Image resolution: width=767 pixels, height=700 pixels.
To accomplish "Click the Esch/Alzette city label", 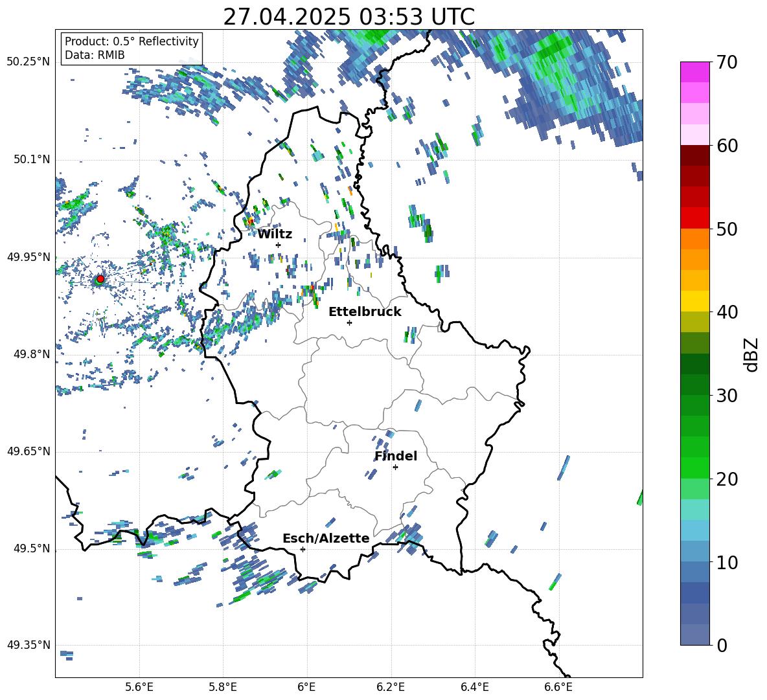I will pos(326,538).
